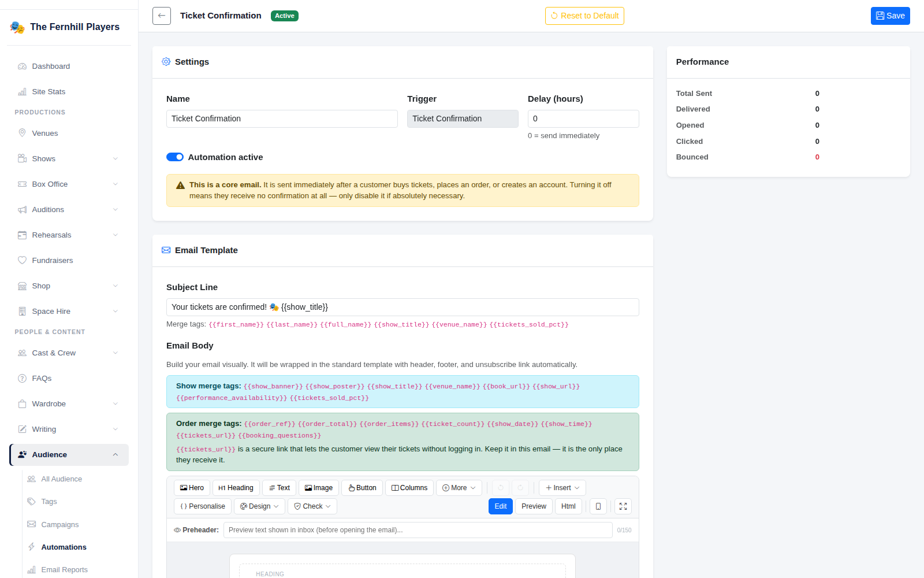Click the Delay hours field

[x=583, y=118]
